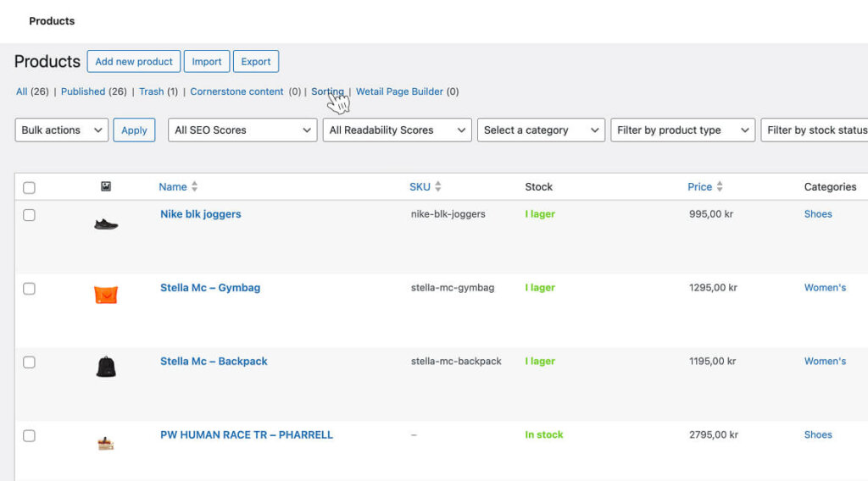Image resolution: width=868 pixels, height=481 pixels.
Task: Open the Stella Mc – Backpack product link
Action: (214, 362)
